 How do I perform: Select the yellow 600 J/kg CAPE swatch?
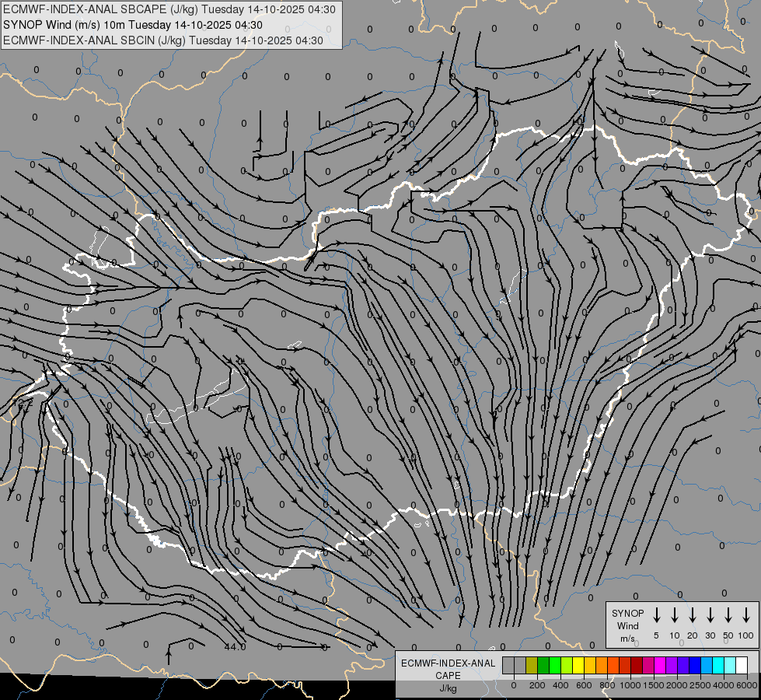[579, 665]
